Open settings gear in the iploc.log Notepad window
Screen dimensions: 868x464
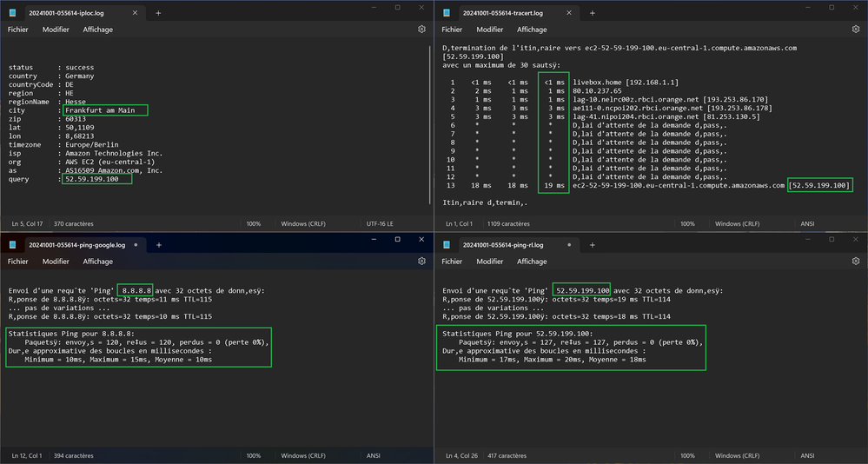pos(421,29)
